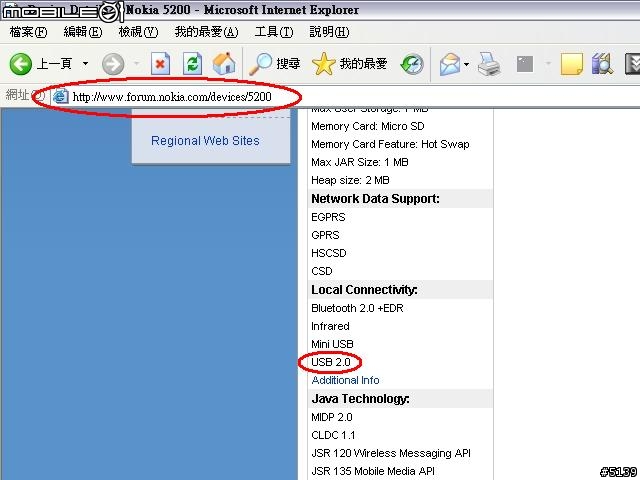Open dropdown next to grey Edit icon
640x480 pixels.
pos(548,64)
